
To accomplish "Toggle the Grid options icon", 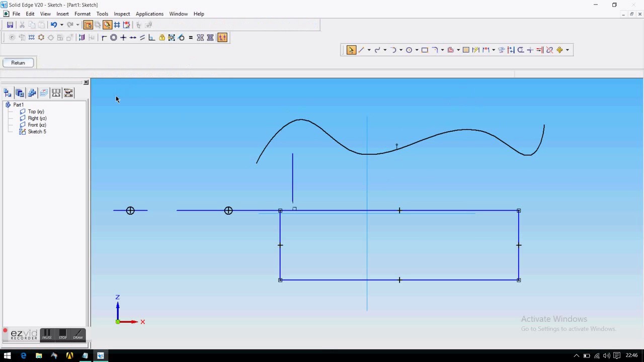I will pos(117,25).
